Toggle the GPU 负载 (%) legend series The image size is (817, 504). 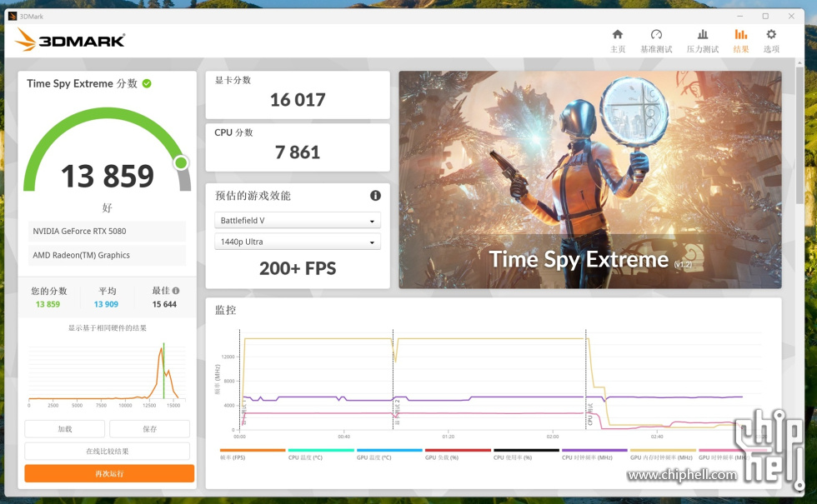[x=458, y=454]
